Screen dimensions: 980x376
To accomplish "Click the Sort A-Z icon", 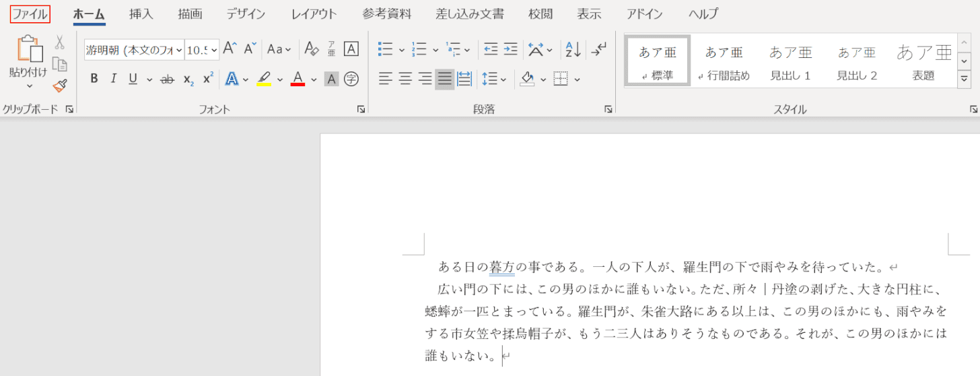I will (573, 49).
